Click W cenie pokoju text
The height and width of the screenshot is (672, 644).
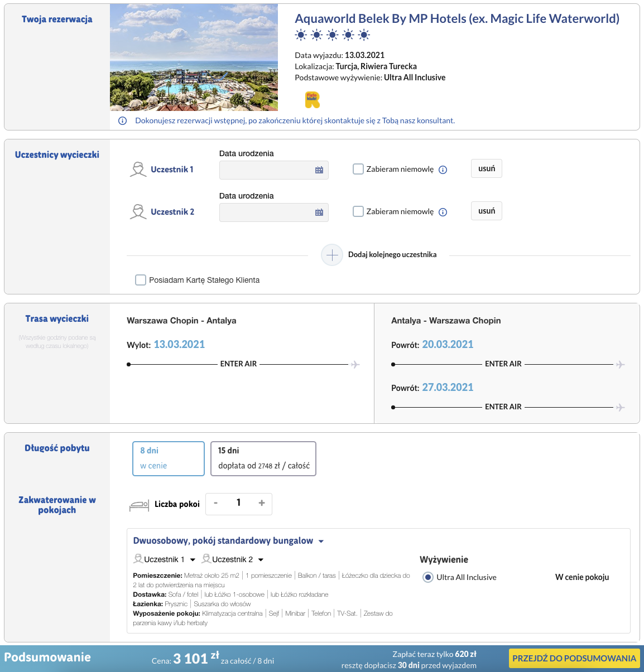pyautogui.click(x=582, y=577)
